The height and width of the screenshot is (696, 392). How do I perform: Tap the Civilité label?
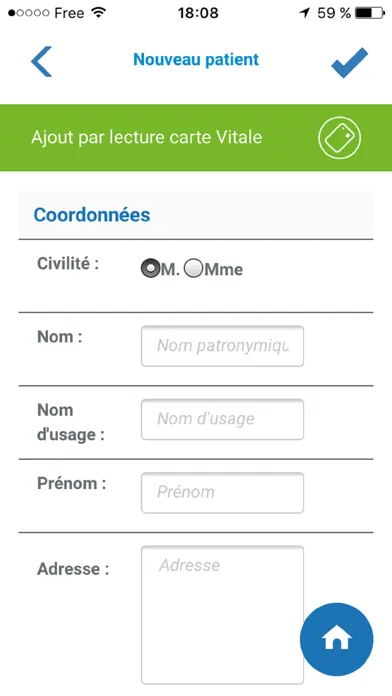click(68, 264)
